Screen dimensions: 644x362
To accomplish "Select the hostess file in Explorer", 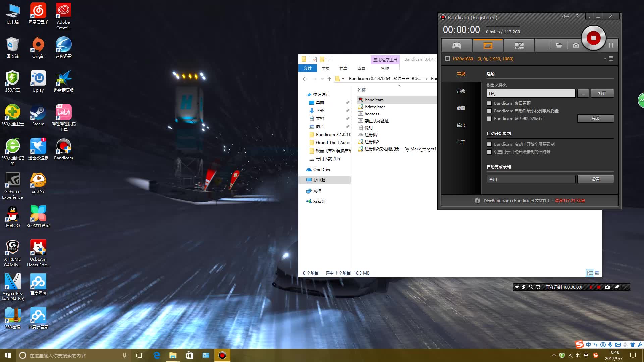I will tap(372, 114).
